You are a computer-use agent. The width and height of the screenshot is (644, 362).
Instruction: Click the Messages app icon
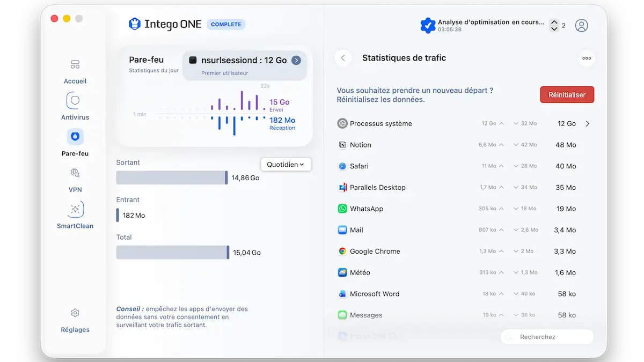342,315
